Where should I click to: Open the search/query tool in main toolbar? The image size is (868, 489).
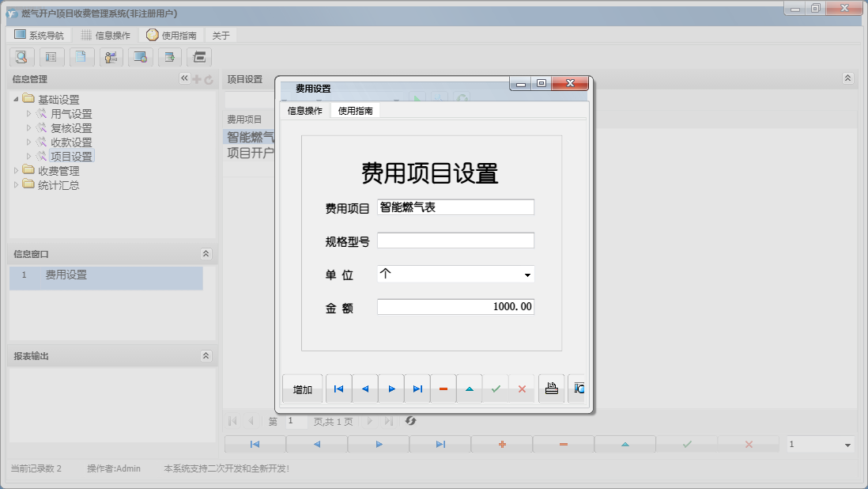pos(21,57)
